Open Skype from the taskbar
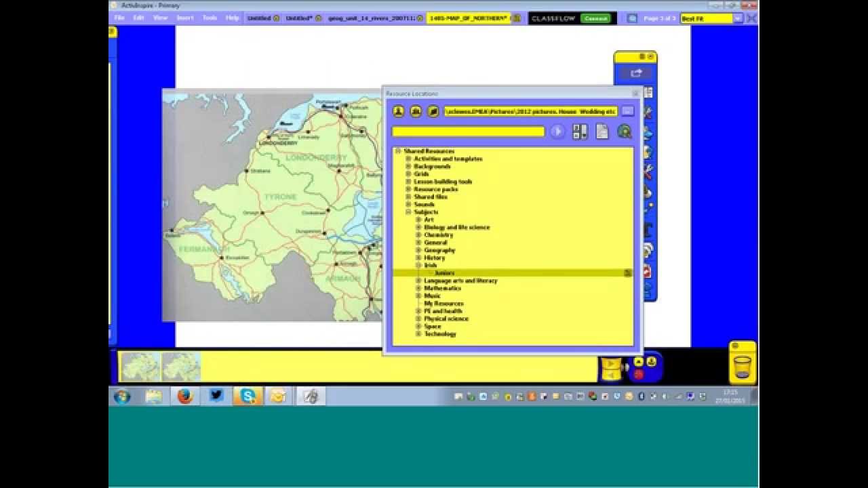The width and height of the screenshot is (868, 488). [248, 396]
